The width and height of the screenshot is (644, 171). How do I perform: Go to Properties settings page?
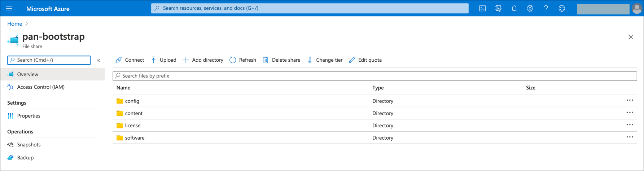point(29,116)
